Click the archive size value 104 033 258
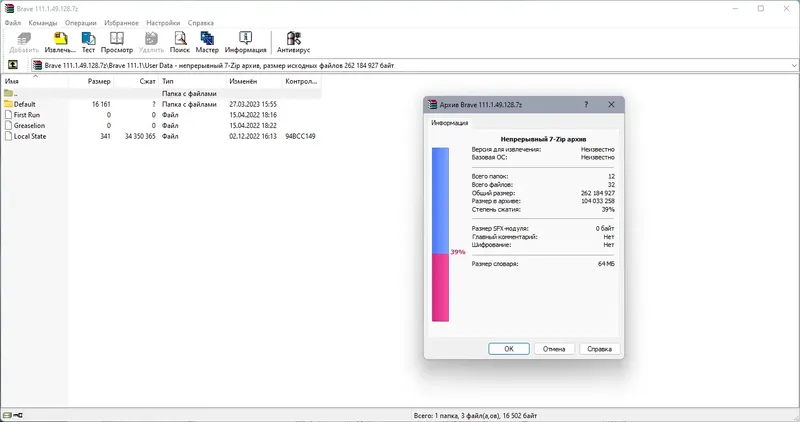Image resolution: width=800 pixels, height=422 pixels. (x=597, y=201)
